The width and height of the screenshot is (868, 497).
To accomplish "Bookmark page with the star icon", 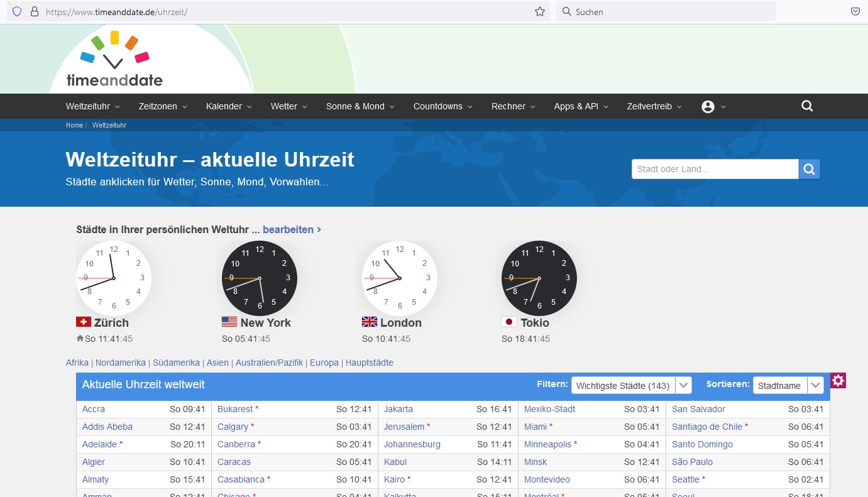I will pos(540,11).
